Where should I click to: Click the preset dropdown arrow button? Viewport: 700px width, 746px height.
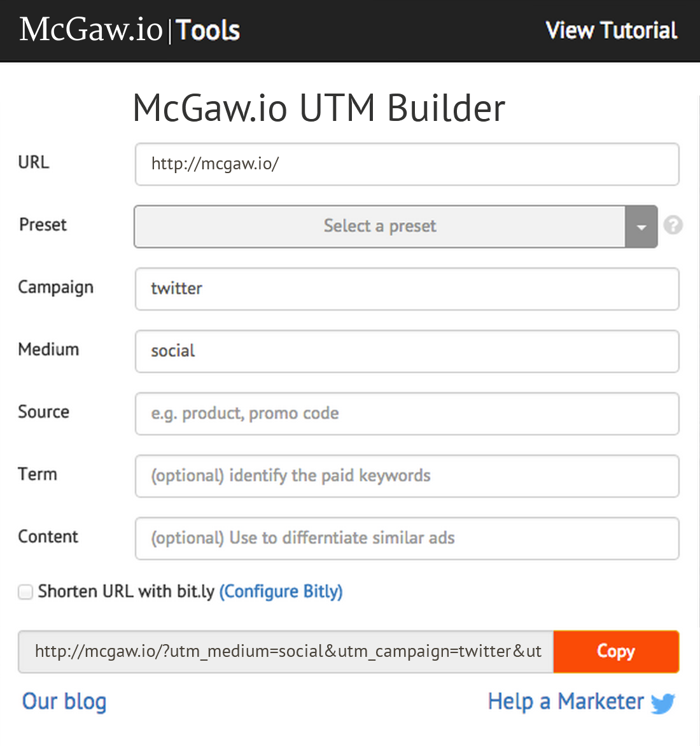[x=641, y=226]
